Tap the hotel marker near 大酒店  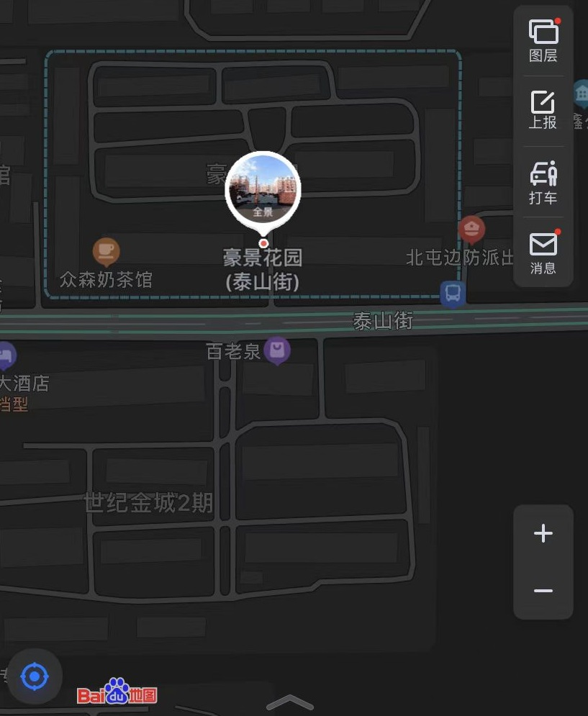tap(6, 355)
